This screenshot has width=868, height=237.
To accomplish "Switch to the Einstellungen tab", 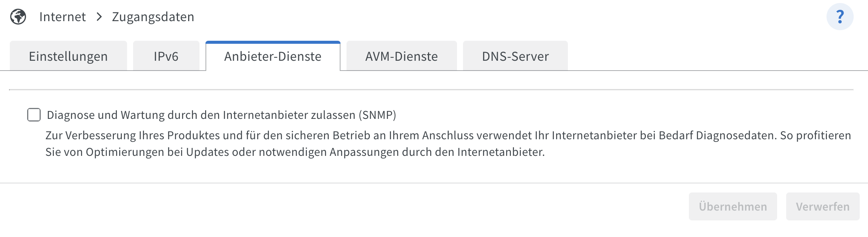I will (68, 56).
